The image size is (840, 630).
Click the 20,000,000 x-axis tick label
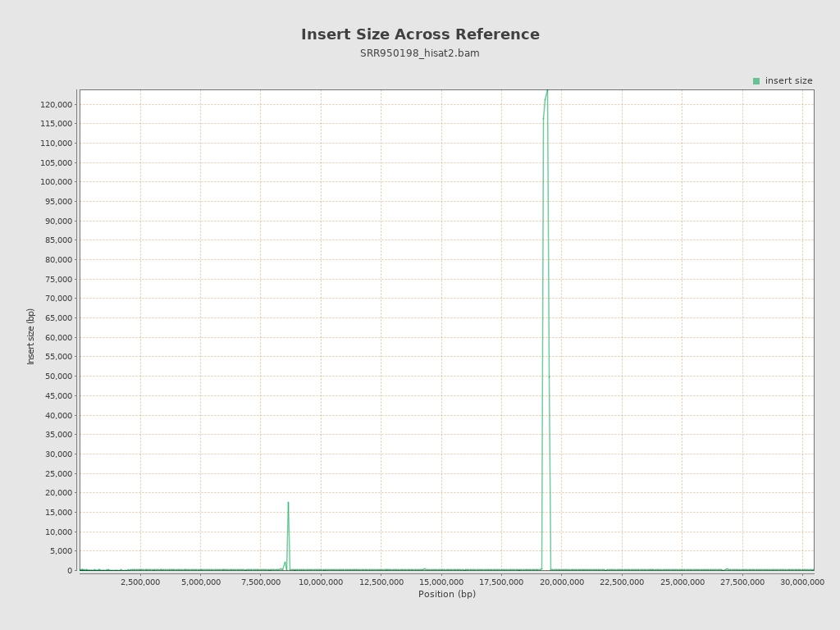561,582
